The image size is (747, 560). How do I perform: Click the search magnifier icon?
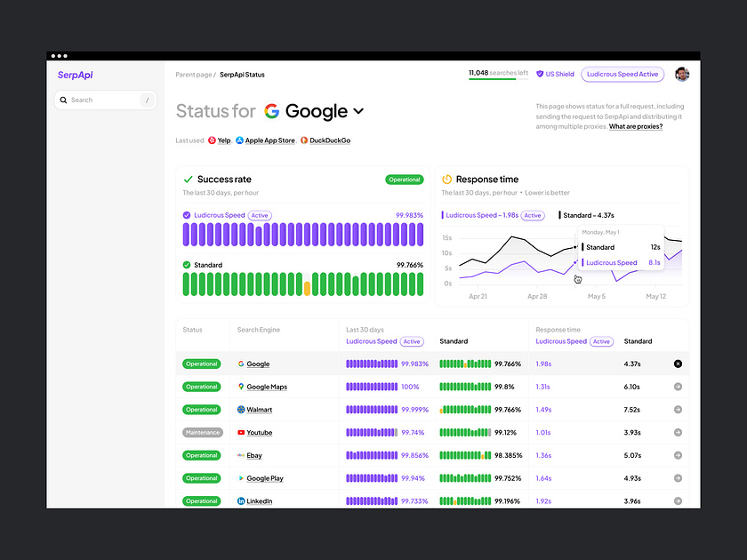click(x=63, y=100)
